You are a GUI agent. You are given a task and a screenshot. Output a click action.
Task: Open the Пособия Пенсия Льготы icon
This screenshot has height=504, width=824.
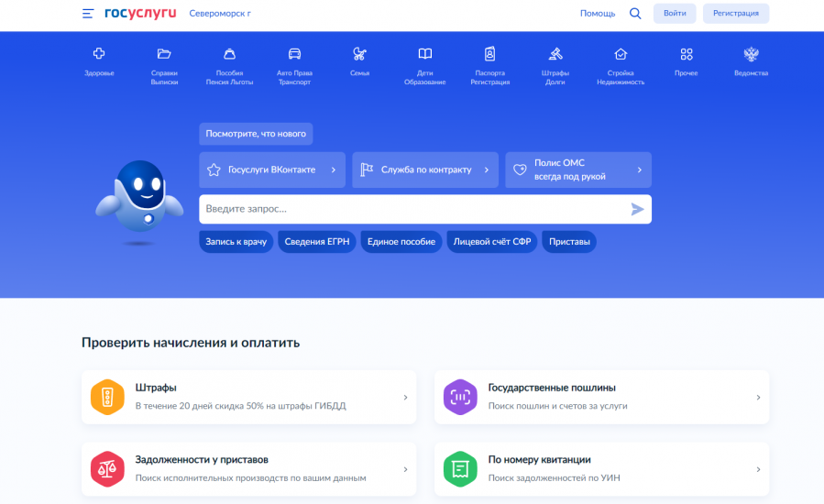(x=230, y=53)
